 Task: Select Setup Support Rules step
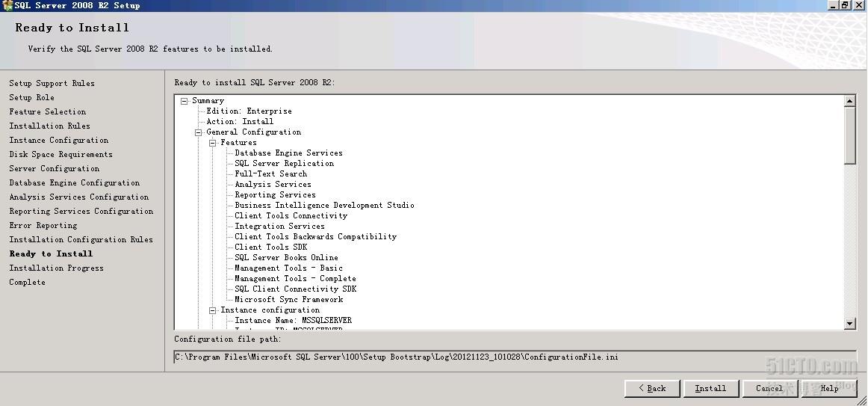click(x=52, y=83)
